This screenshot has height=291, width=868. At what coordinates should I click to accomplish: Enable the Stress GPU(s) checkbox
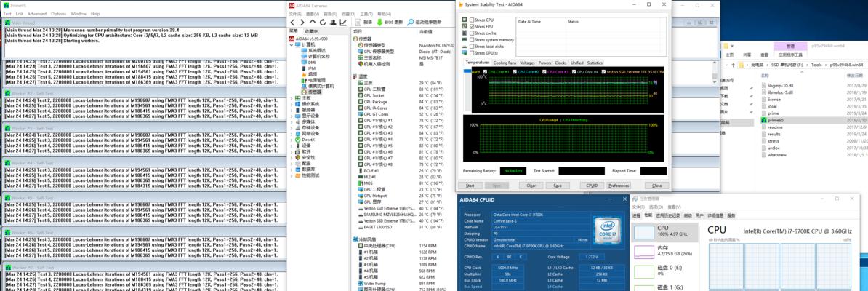[x=472, y=53]
